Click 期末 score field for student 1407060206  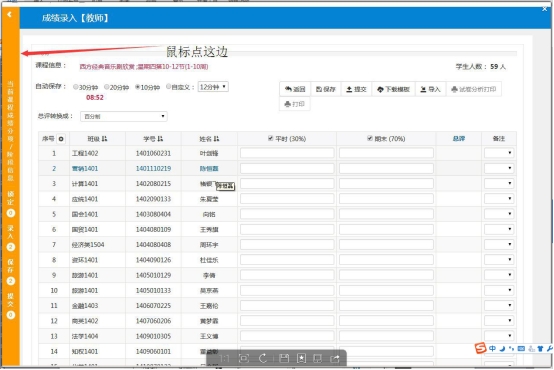(x=386, y=321)
